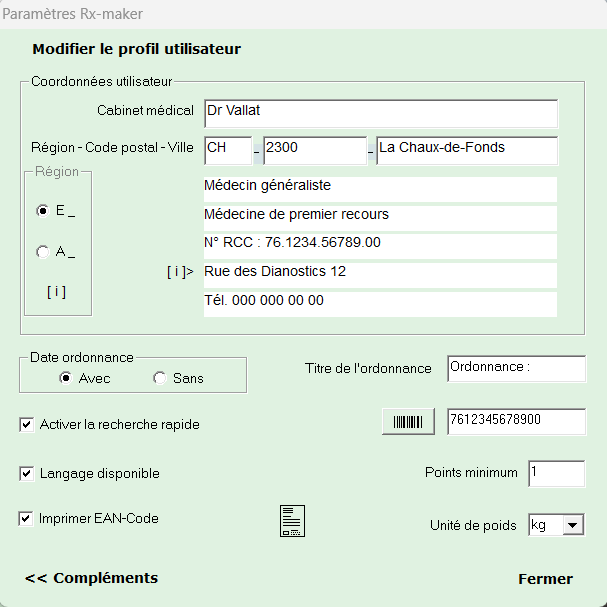Click Fermer to close the dialog
Image resolution: width=607 pixels, height=607 pixels.
point(545,579)
